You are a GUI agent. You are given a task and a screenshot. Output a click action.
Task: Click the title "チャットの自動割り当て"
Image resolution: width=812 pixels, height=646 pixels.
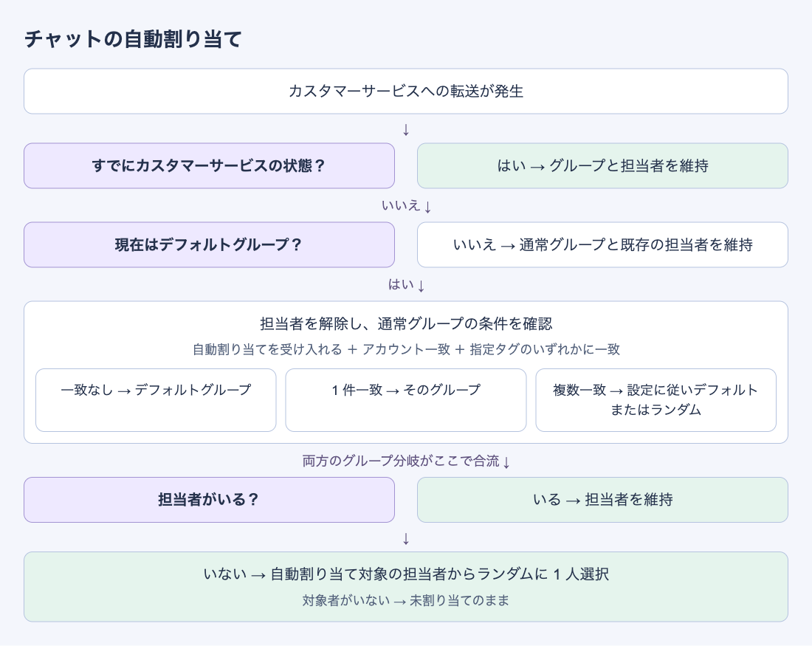[133, 39]
